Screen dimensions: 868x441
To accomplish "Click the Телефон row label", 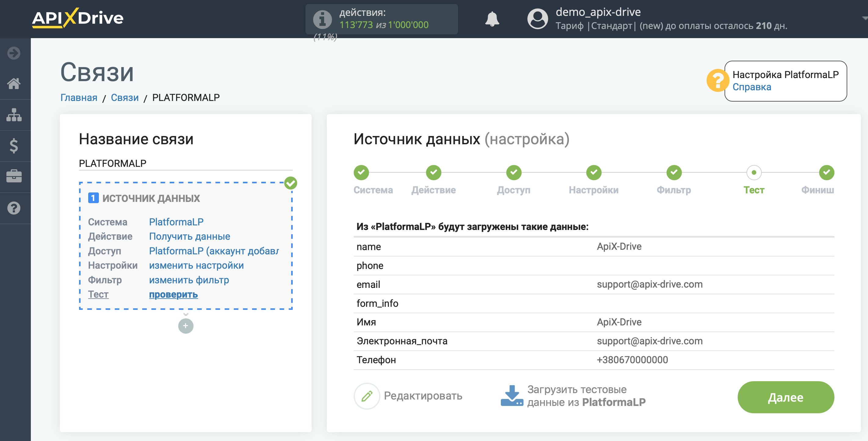I will click(x=376, y=360).
